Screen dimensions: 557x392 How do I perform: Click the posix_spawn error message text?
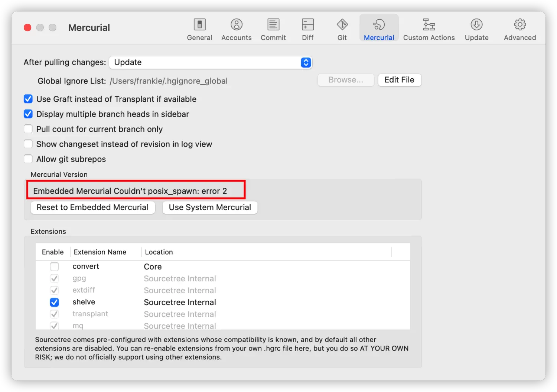130,191
